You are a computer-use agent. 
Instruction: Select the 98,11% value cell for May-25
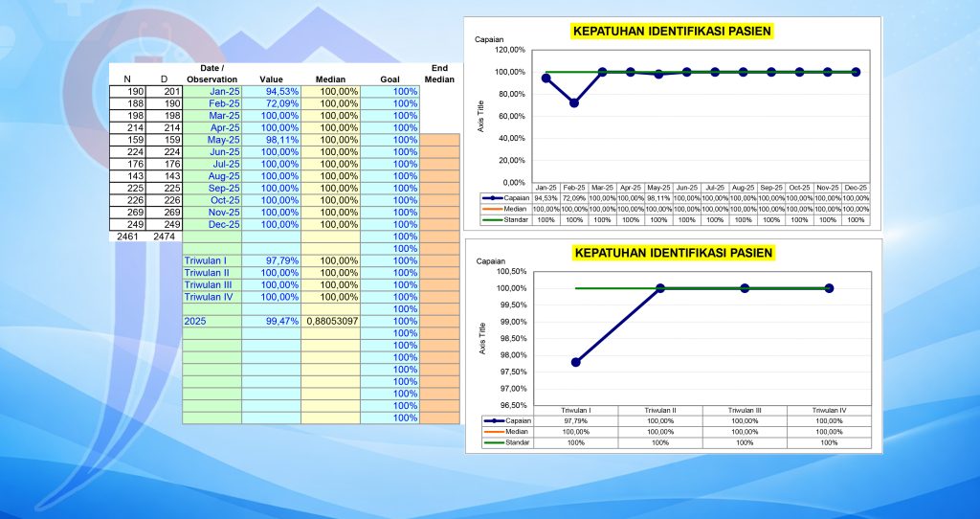[x=271, y=140]
